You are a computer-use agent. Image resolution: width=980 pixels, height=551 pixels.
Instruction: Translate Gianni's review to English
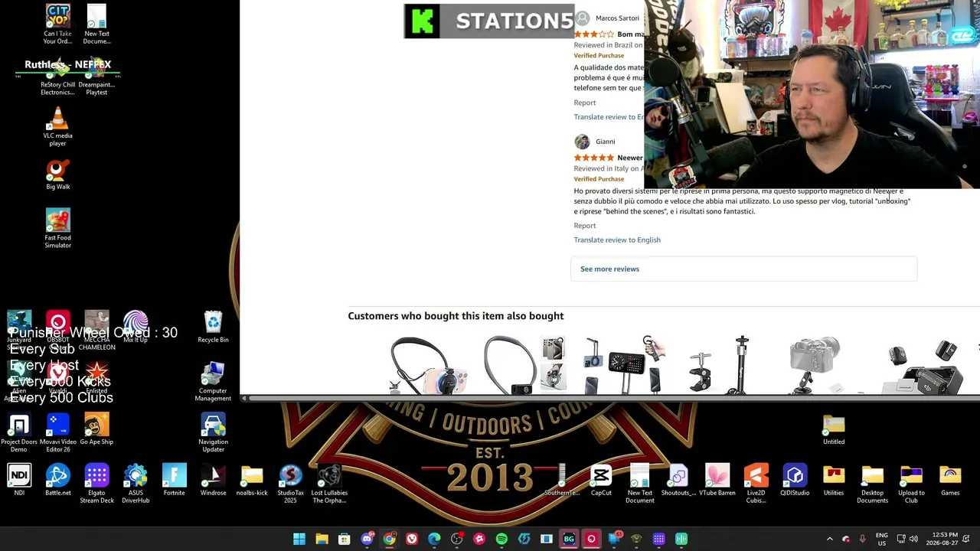617,240
